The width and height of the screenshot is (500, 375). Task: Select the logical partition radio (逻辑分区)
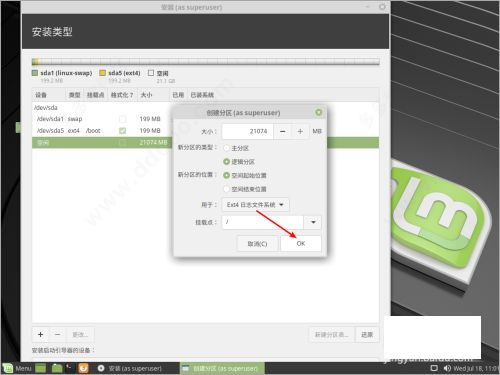click(x=226, y=162)
